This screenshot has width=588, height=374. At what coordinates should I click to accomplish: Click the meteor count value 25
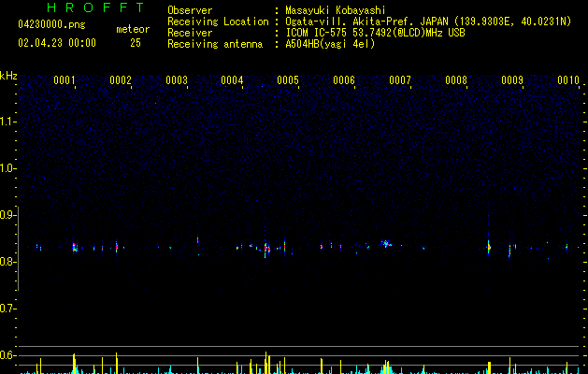136,43
